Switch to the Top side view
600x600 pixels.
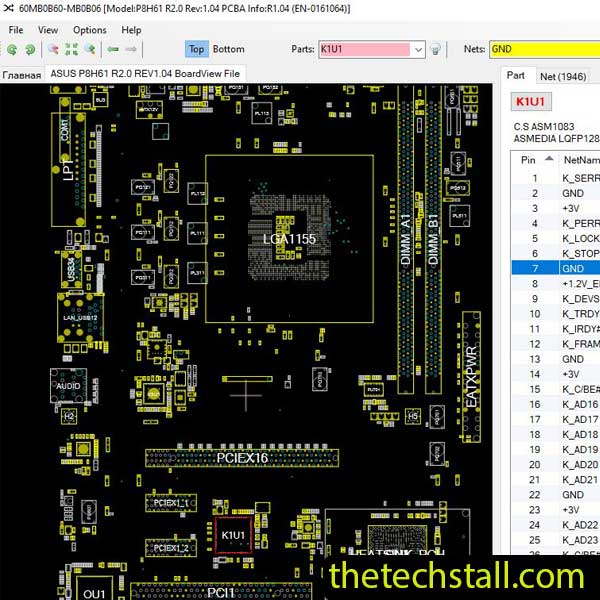pyautogui.click(x=197, y=49)
